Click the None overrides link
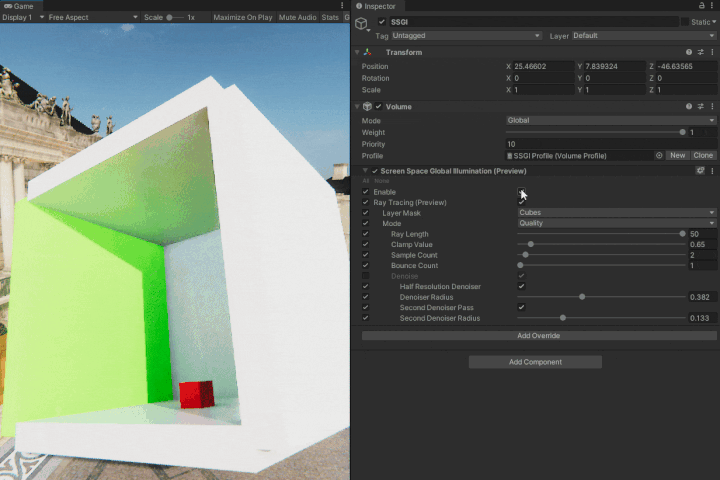This screenshot has height=480, width=720. (x=382, y=181)
